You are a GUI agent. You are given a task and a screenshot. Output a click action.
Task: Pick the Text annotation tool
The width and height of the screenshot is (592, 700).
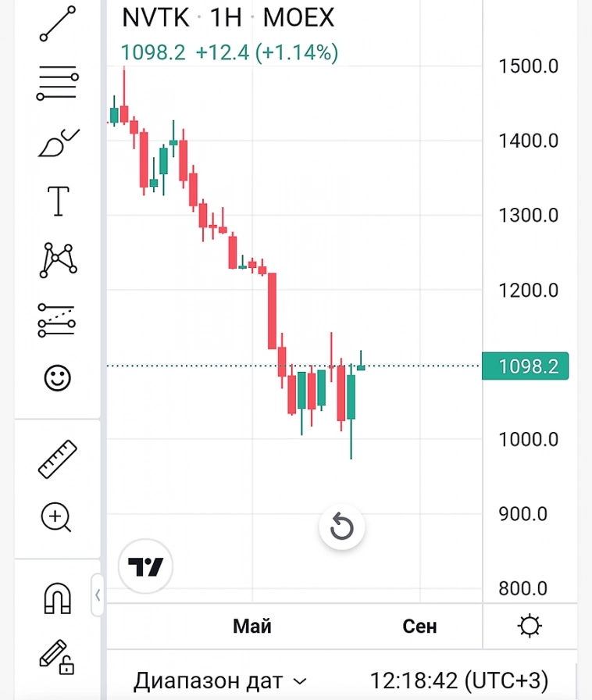point(59,201)
